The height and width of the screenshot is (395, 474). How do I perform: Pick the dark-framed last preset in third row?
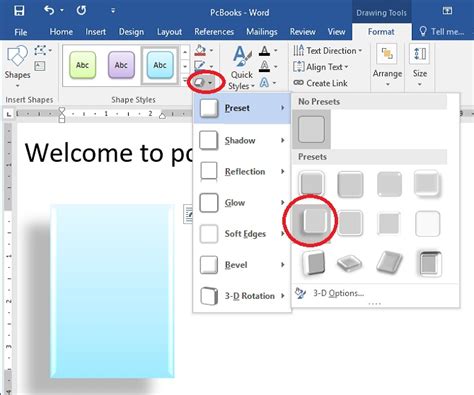(429, 264)
